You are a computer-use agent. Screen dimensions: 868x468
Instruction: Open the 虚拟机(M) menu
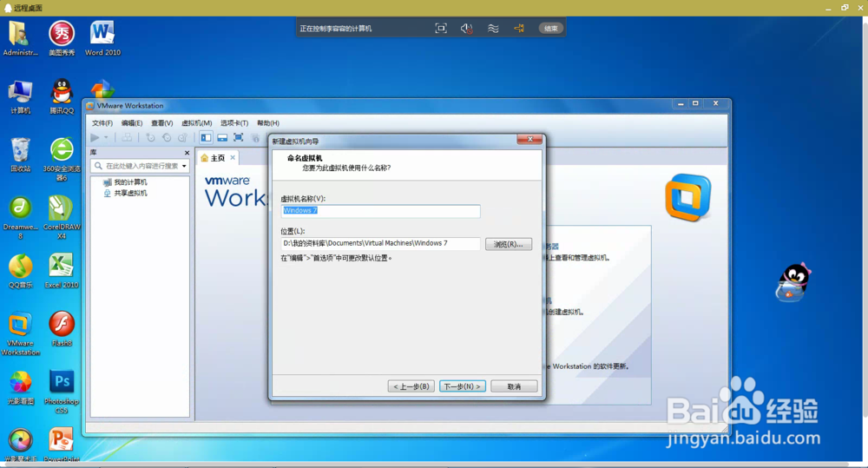tap(196, 123)
